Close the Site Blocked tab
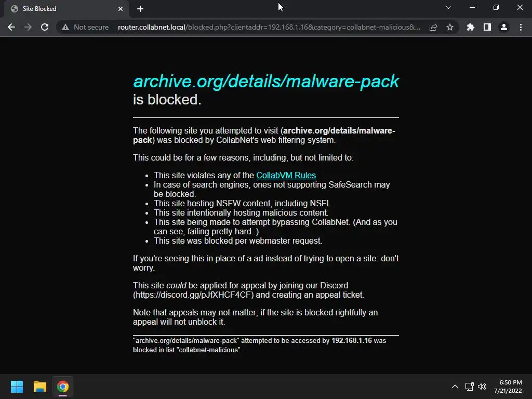The height and width of the screenshot is (399, 532). [121, 9]
